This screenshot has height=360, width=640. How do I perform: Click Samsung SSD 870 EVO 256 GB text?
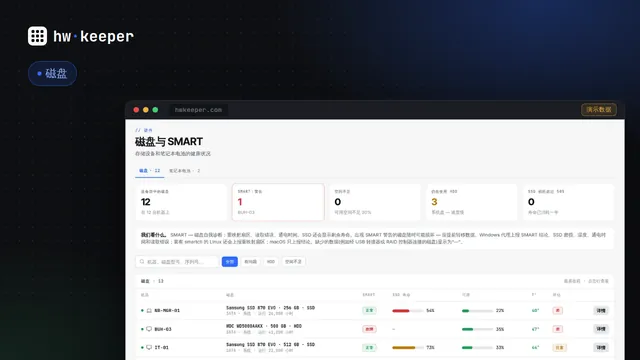(270, 308)
